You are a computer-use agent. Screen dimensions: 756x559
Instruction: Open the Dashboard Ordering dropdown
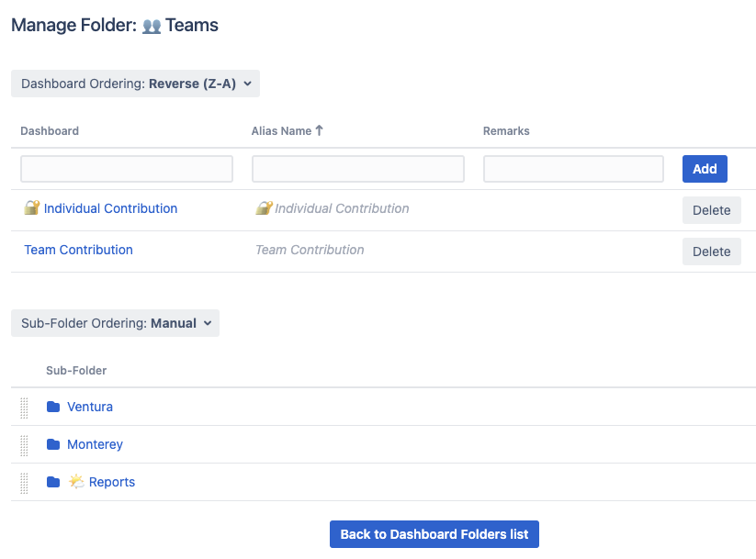pos(136,84)
